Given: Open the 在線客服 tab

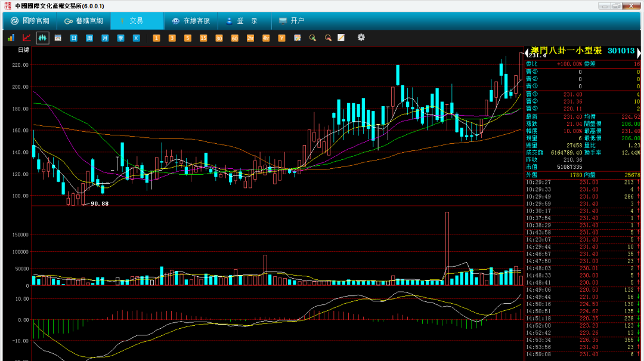Looking at the screenshot, I should pos(191,21).
